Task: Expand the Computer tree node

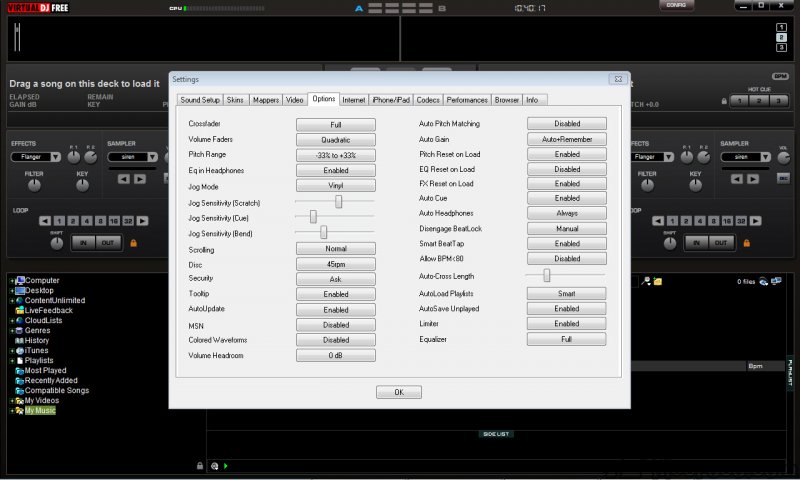Action: (12, 281)
